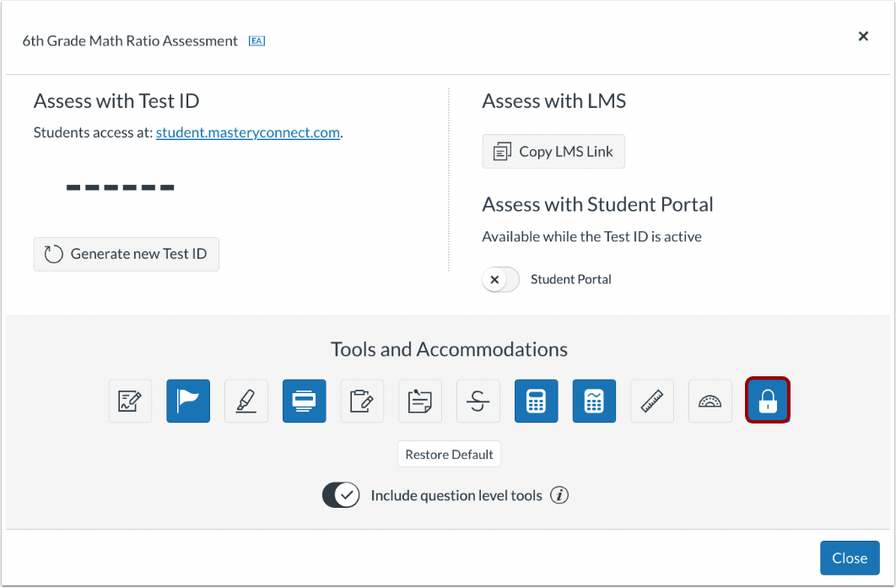Toggle the test lock tool
This screenshot has height=588, width=896.
coord(768,401)
